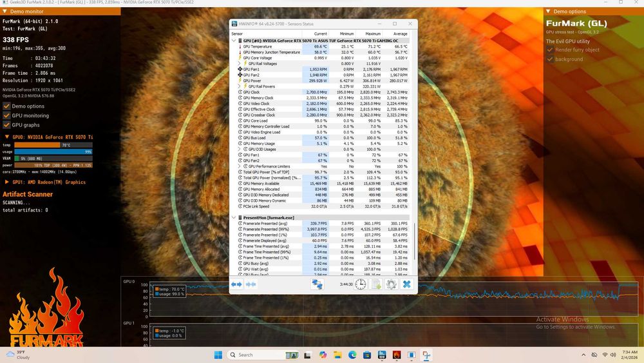Open Task View on taskbar

[307, 355]
